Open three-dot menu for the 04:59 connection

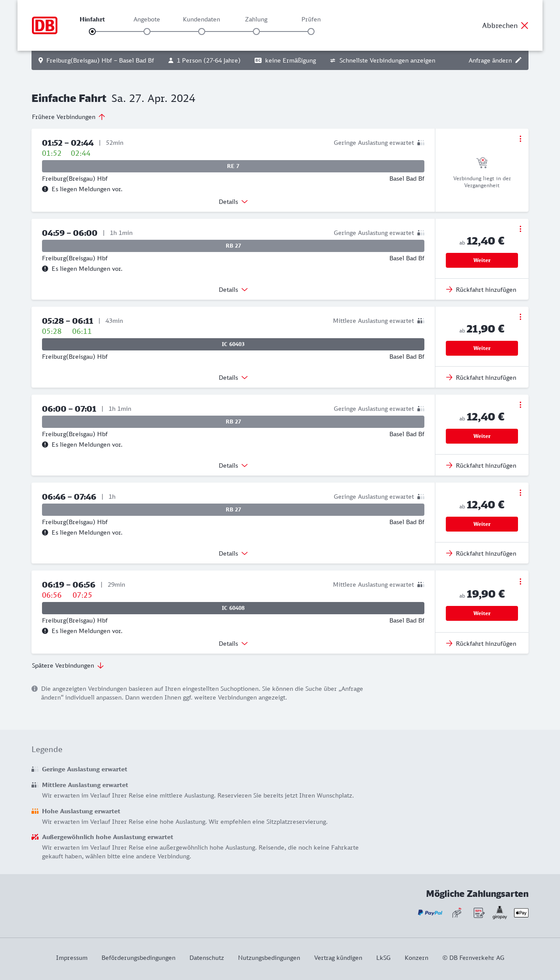click(x=520, y=229)
